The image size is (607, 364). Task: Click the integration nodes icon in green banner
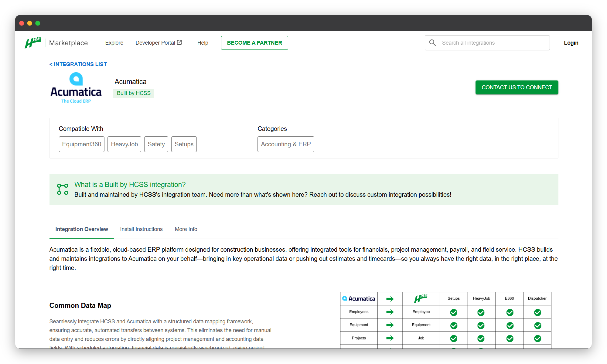point(63,189)
